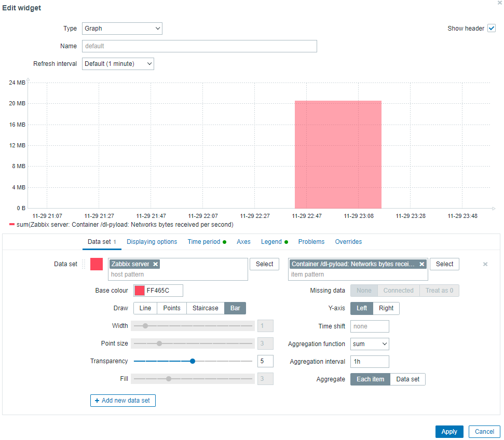Click the Transparency slider handle
Image resolution: width=504 pixels, height=440 pixels.
[x=193, y=361]
